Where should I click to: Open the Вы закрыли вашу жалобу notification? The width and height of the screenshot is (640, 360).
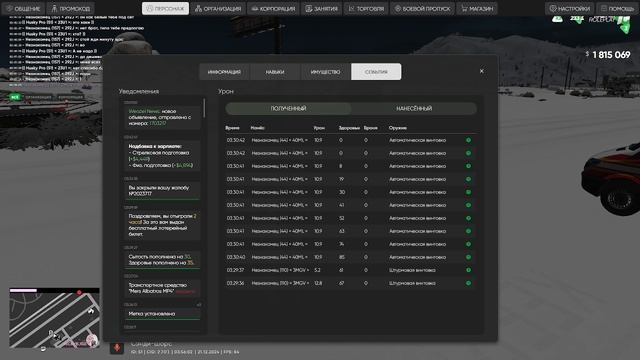pos(162,191)
